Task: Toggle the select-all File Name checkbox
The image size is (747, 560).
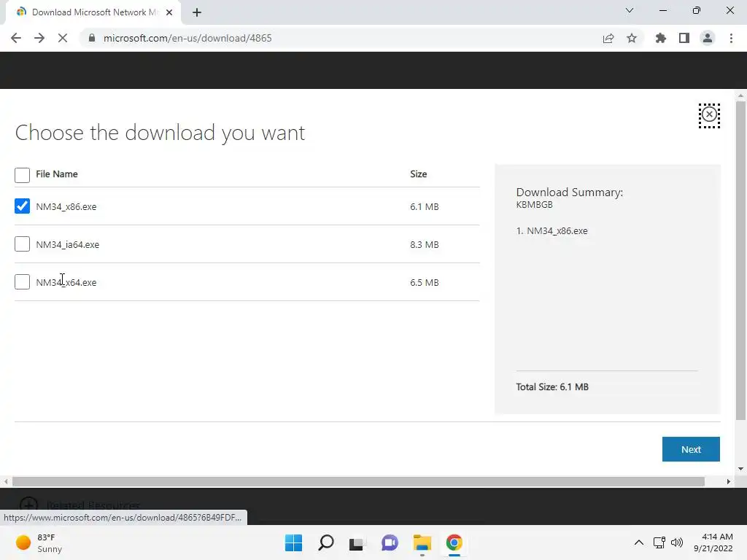Action: 22,175
